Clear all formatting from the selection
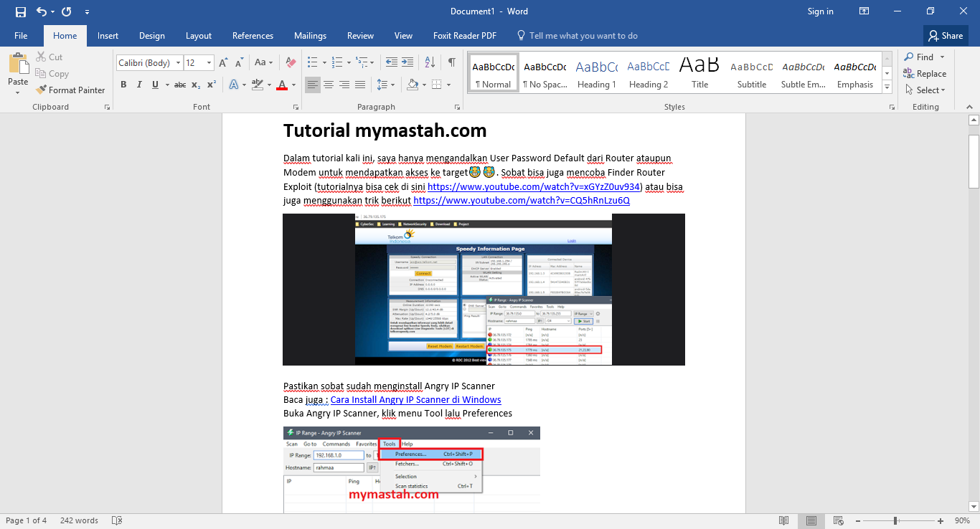The width and height of the screenshot is (980, 529). tap(291, 63)
